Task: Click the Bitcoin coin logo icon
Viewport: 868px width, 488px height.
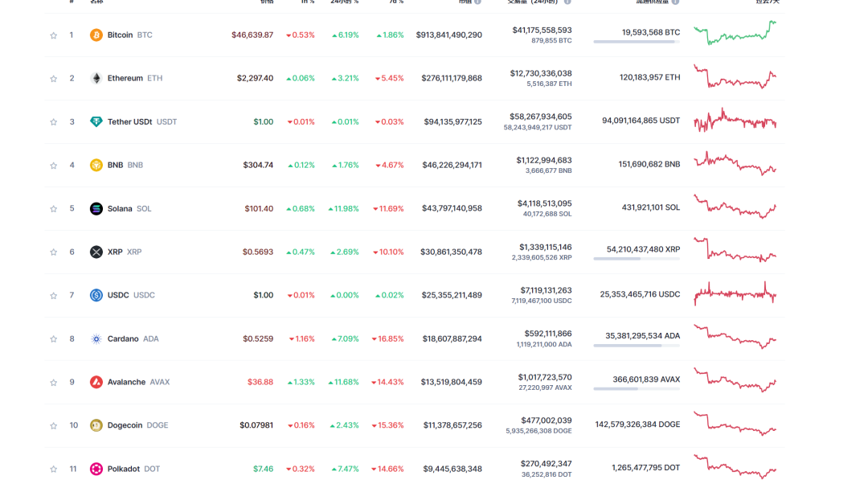Action: point(97,35)
